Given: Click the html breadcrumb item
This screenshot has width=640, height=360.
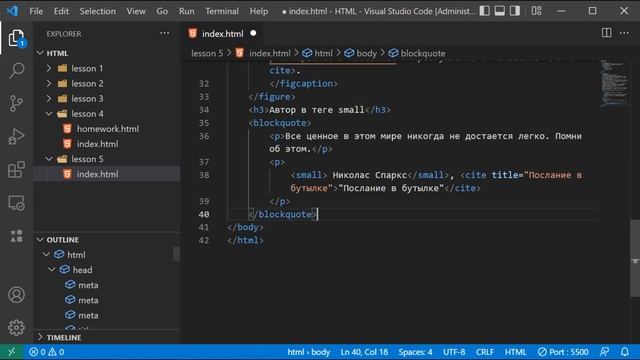Looking at the screenshot, I should pos(318,53).
